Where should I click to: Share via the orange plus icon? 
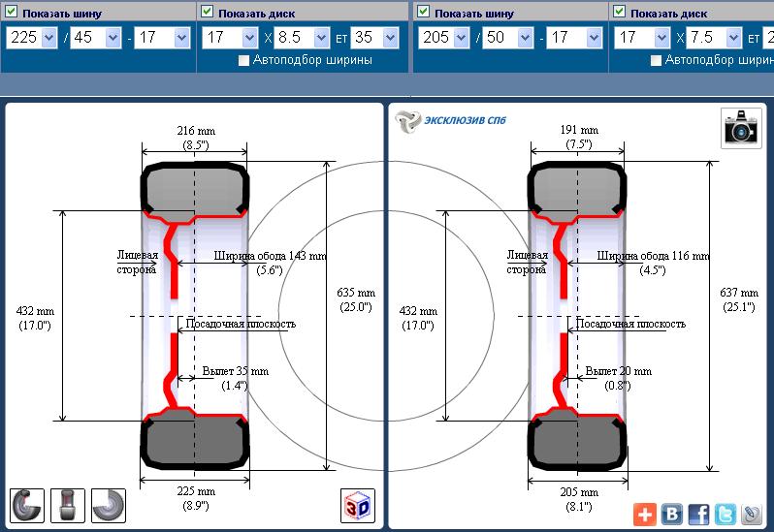tap(645, 514)
